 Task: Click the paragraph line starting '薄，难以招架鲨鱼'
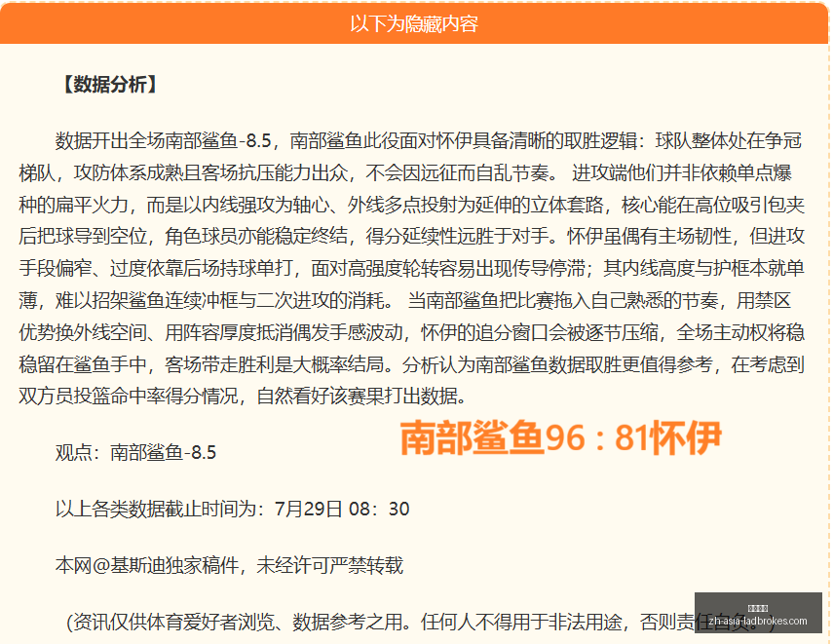(x=405, y=300)
